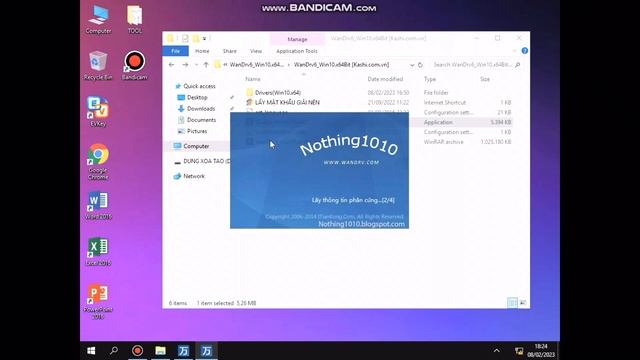640x360 pixels.
Task: Switch to first WanDrv taskbar icon
Action: coord(183,351)
